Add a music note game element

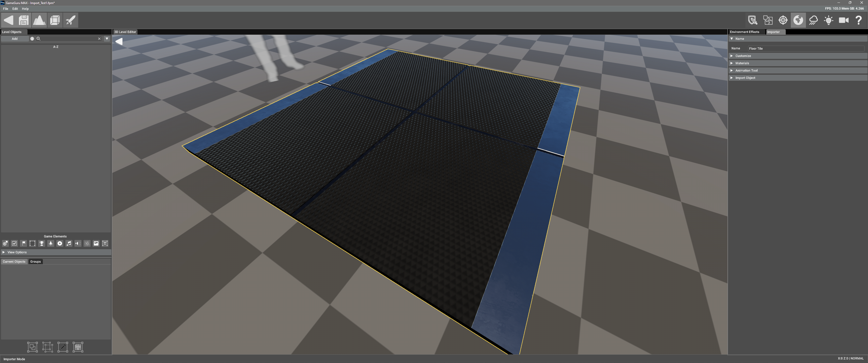(69, 244)
